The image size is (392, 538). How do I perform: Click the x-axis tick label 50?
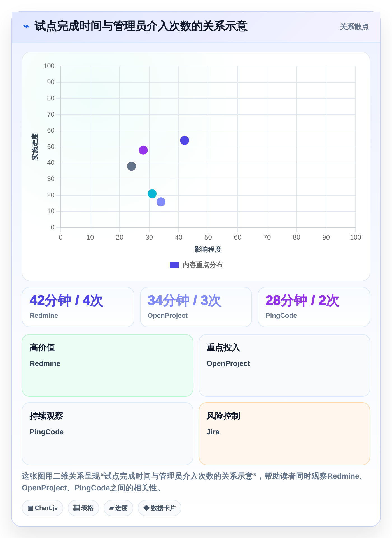click(x=208, y=237)
